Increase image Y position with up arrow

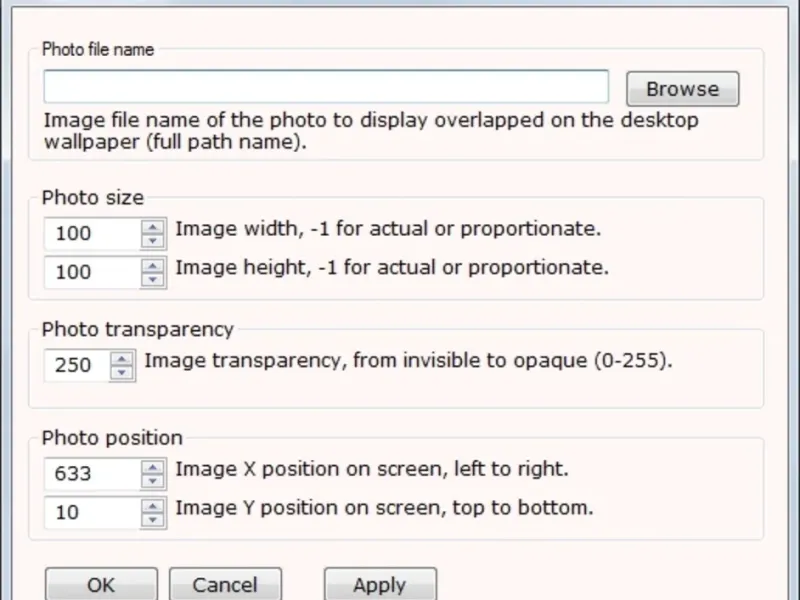point(153,505)
